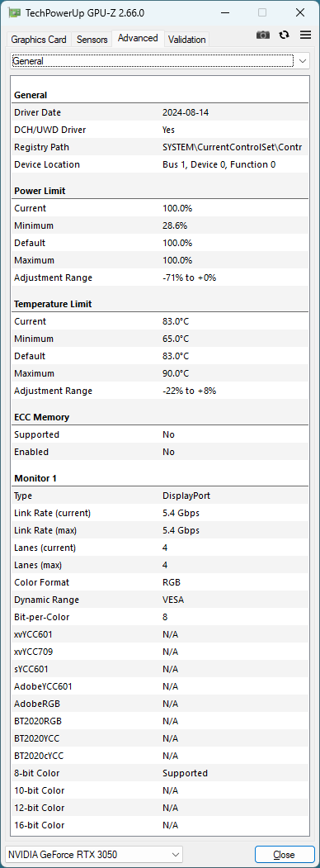
Task: Open the Sensors tab
Action: click(x=92, y=40)
